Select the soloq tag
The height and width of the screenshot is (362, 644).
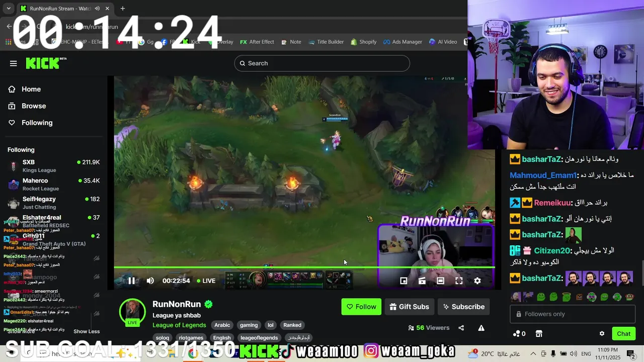pyautogui.click(x=163, y=338)
